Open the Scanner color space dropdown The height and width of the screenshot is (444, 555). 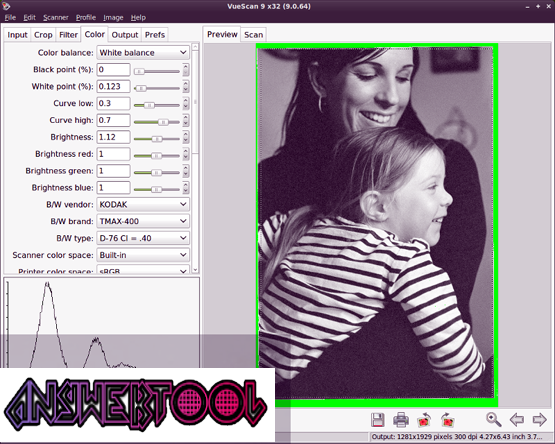pos(143,255)
